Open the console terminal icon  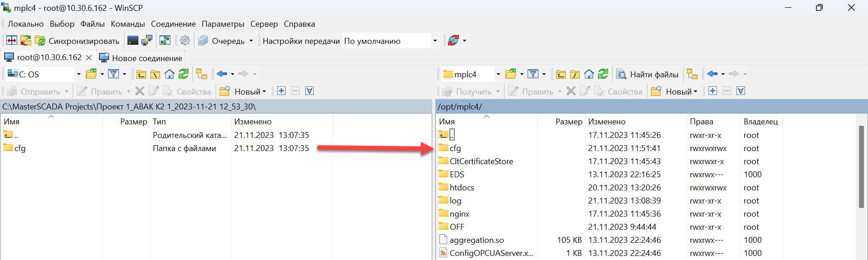pos(133,41)
